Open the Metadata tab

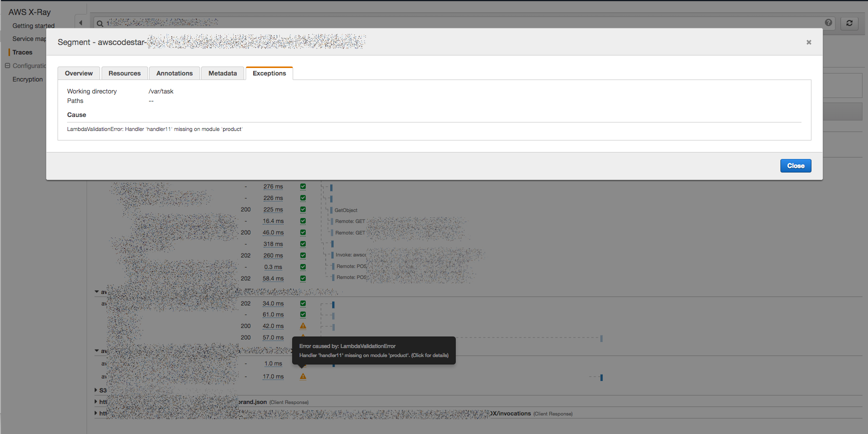tap(222, 73)
